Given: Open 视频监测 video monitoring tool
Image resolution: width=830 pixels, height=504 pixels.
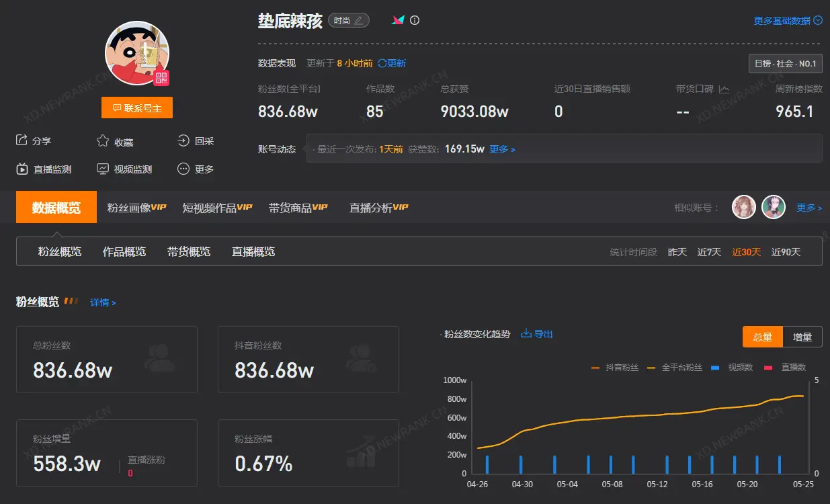Looking at the screenshot, I should click(103, 169).
